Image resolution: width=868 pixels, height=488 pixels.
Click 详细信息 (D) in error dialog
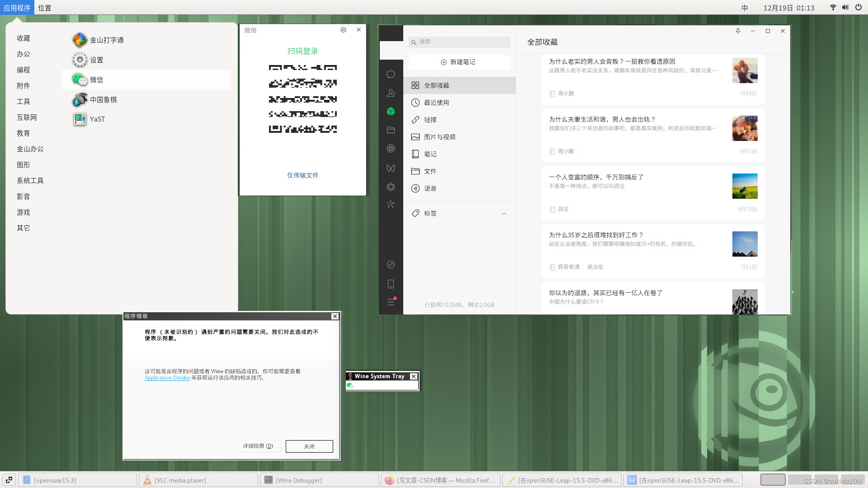[x=258, y=446]
